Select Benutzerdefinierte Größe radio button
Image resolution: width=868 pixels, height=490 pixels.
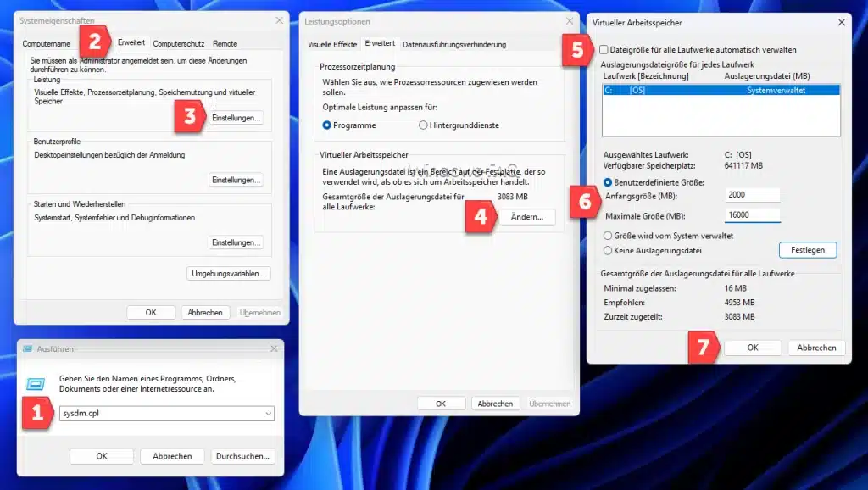(608, 182)
